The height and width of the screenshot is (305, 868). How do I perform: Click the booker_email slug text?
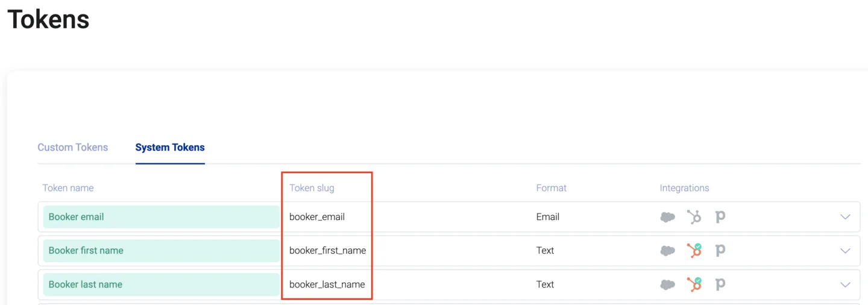coord(317,217)
